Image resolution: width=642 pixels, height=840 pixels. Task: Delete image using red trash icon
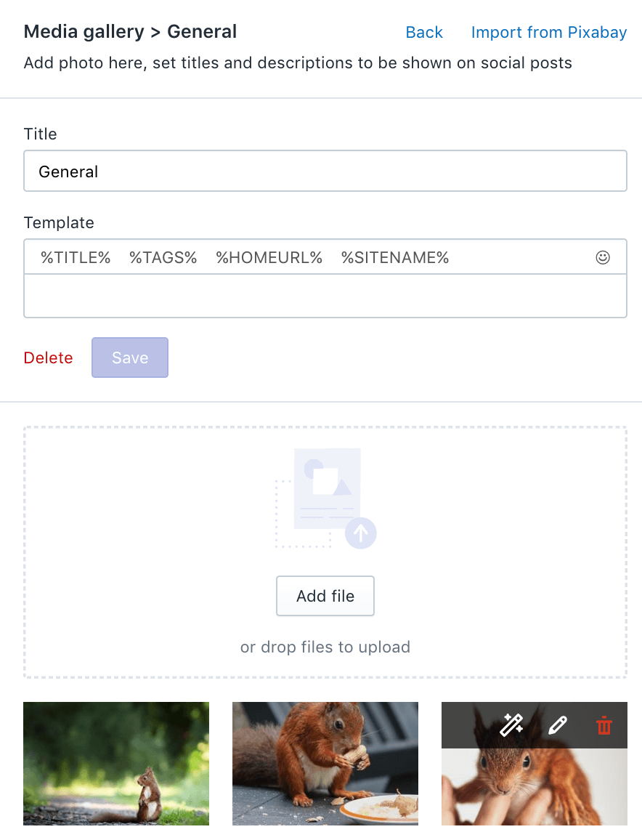604,725
